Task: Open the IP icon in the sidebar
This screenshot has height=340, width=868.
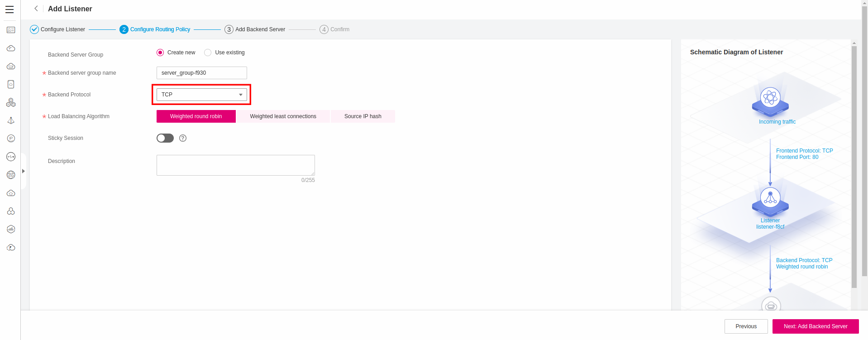Action: point(11,139)
